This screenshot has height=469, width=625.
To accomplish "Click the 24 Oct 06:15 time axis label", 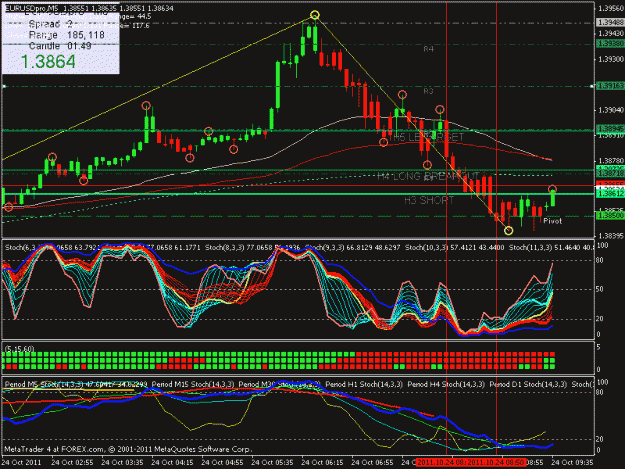I will [322, 463].
